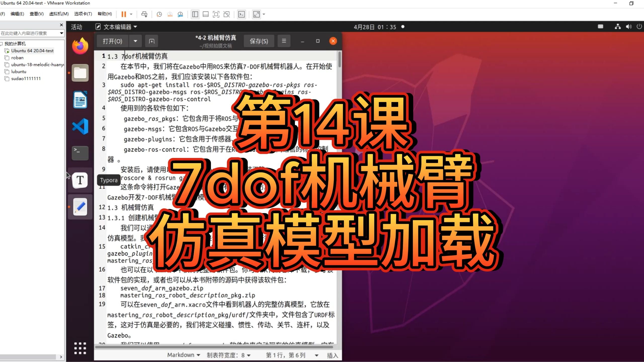Show applications grid icon

(80, 348)
